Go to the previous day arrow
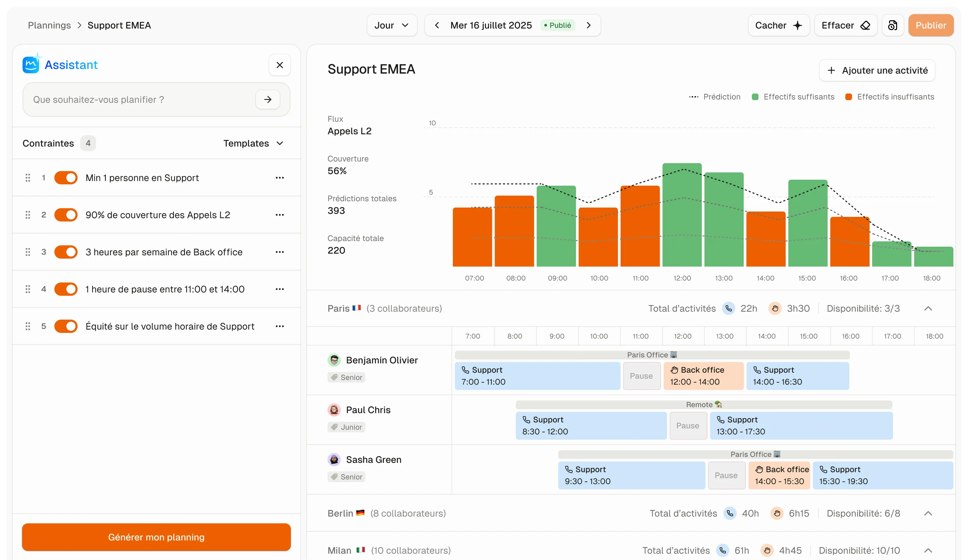 pos(437,25)
